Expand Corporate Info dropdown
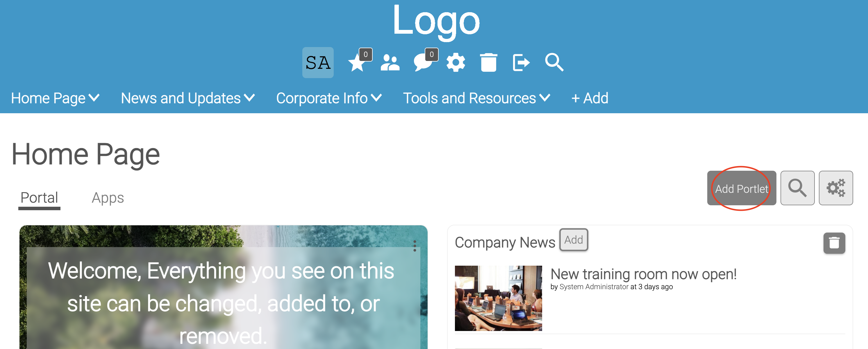The height and width of the screenshot is (349, 868). pos(329,98)
